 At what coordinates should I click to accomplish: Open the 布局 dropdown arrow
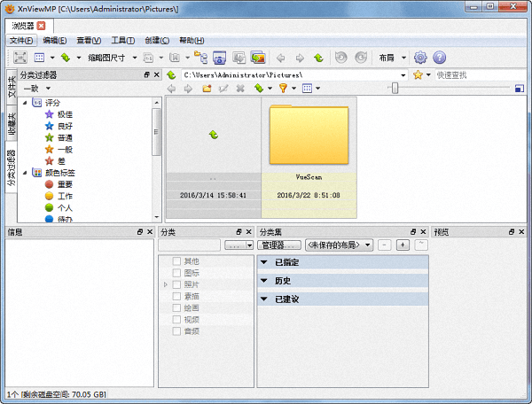click(x=403, y=58)
